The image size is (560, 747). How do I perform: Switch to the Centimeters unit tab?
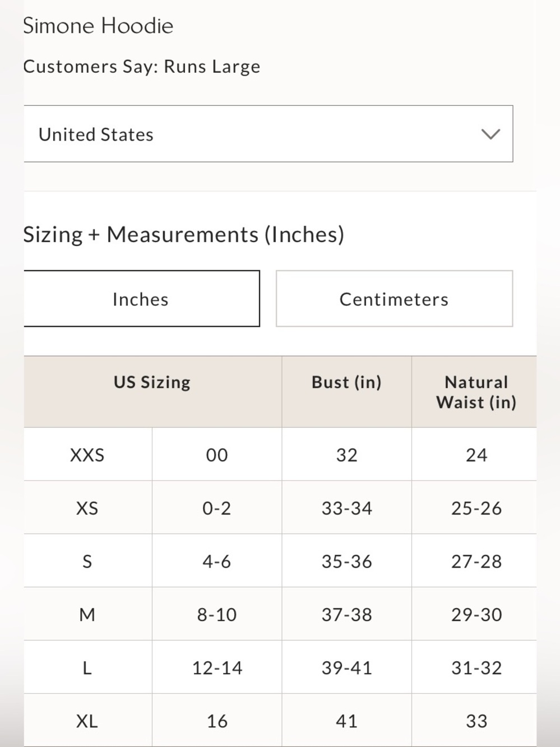(394, 299)
